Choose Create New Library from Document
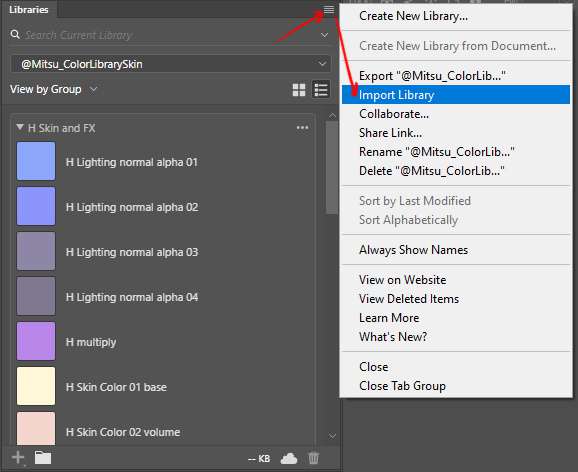The width and height of the screenshot is (578, 472). [x=456, y=46]
